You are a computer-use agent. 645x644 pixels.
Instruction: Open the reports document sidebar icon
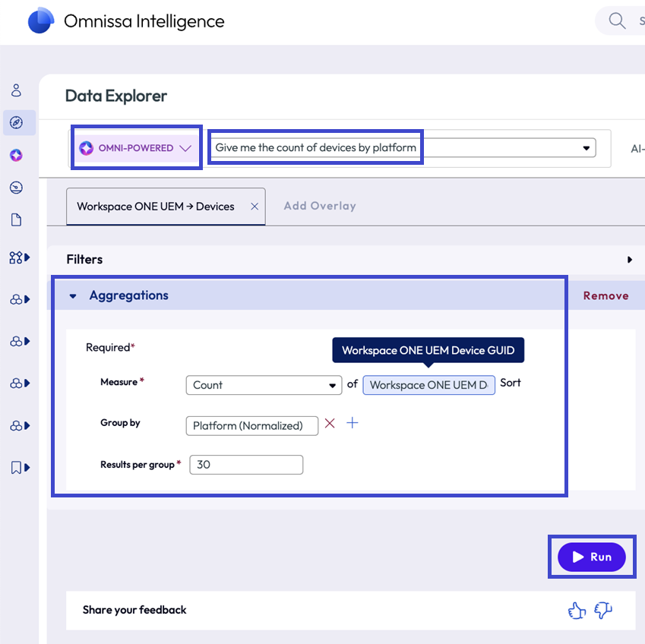click(16, 220)
